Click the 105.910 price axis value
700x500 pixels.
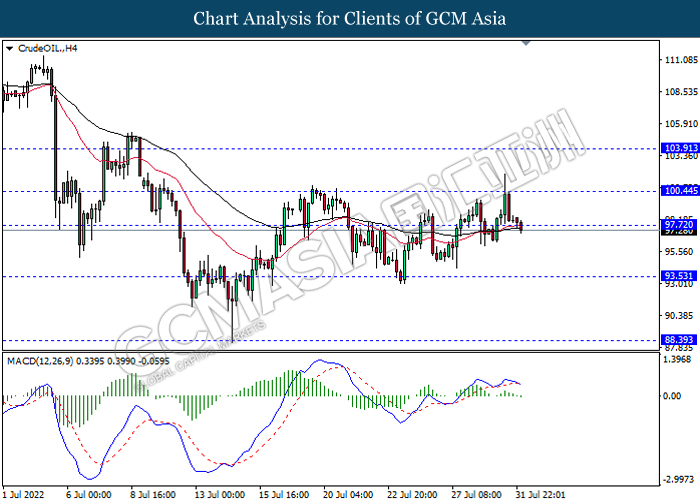(x=681, y=124)
